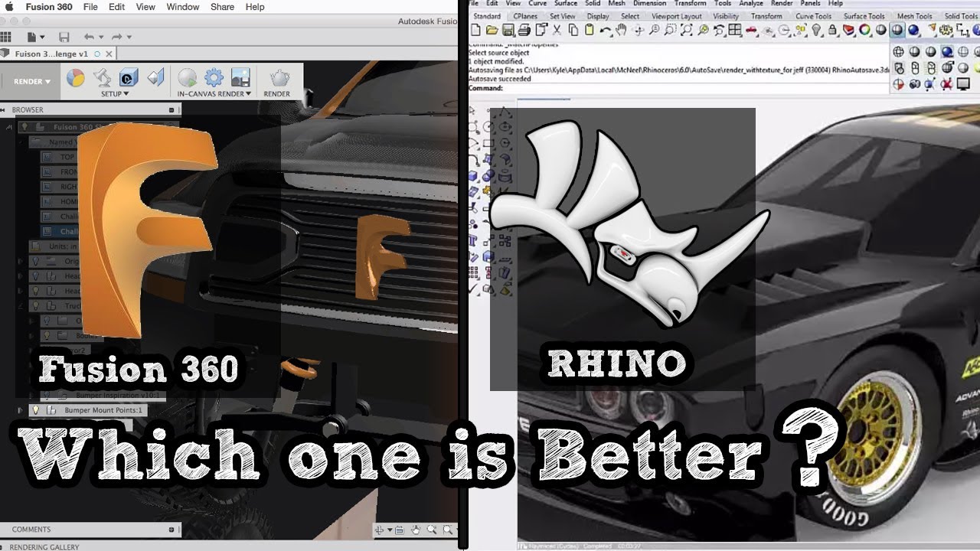Open the RENDER workspace dropdown
The image size is (980, 551).
pos(32,81)
